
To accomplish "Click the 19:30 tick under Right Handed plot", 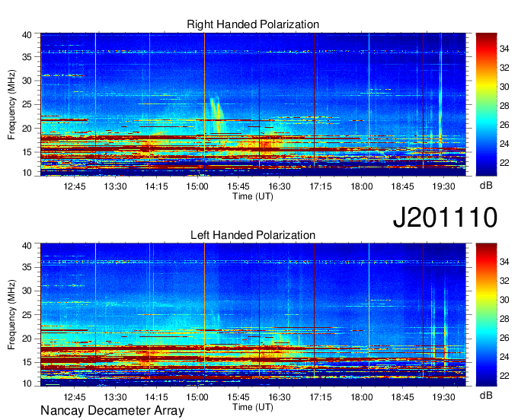I will tap(443, 186).
